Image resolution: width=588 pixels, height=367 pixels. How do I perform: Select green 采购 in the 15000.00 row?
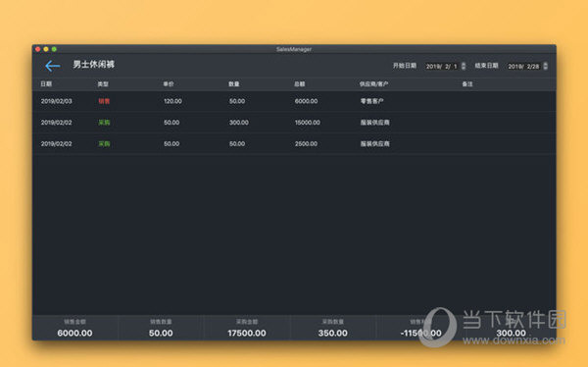pyautogui.click(x=104, y=123)
